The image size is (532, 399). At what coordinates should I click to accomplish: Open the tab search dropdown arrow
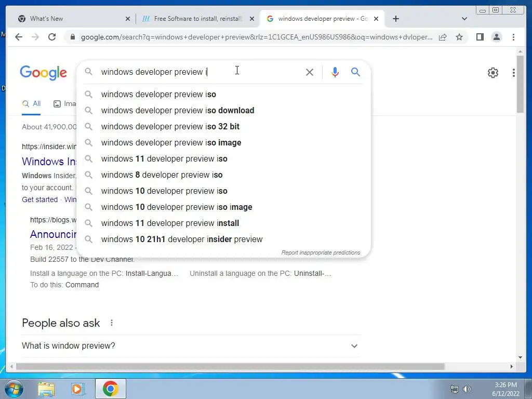tap(464, 19)
